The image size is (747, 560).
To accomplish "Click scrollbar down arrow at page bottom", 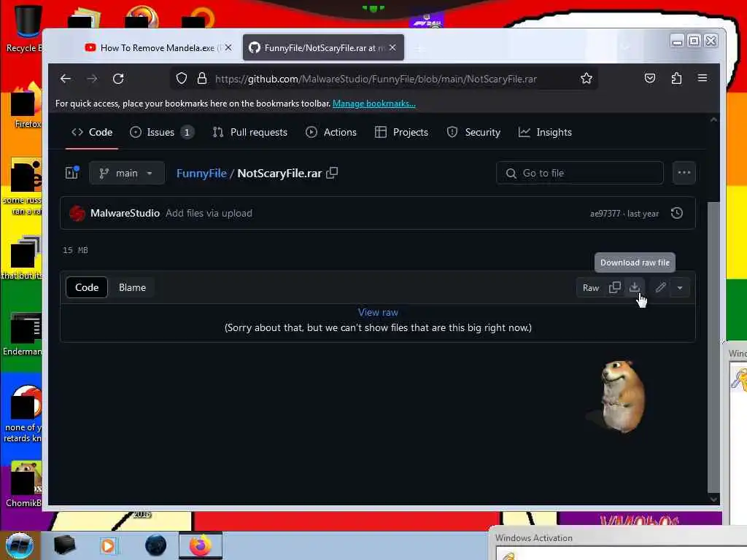I will point(713,499).
